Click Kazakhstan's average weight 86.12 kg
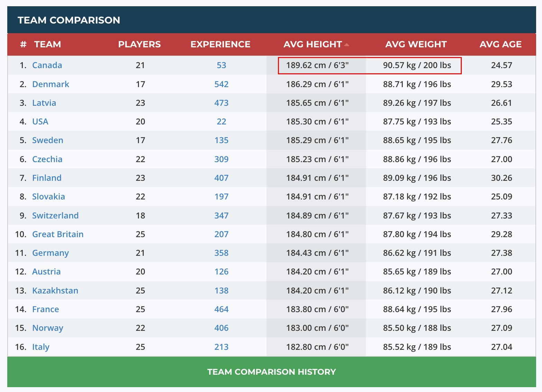 (417, 291)
